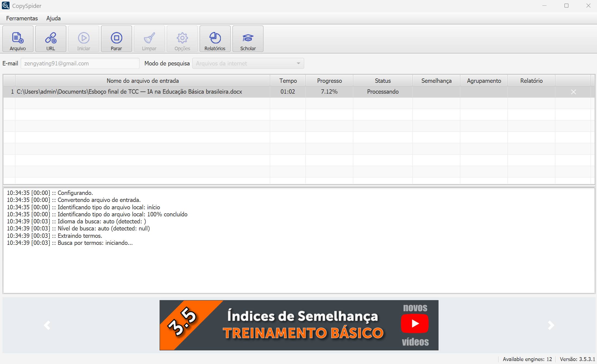Click the CopySpider app logo icon
This screenshot has height=364, width=597.
click(6, 5)
